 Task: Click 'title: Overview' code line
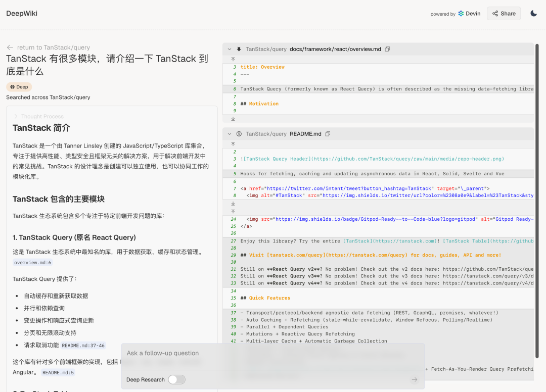pyautogui.click(x=262, y=67)
